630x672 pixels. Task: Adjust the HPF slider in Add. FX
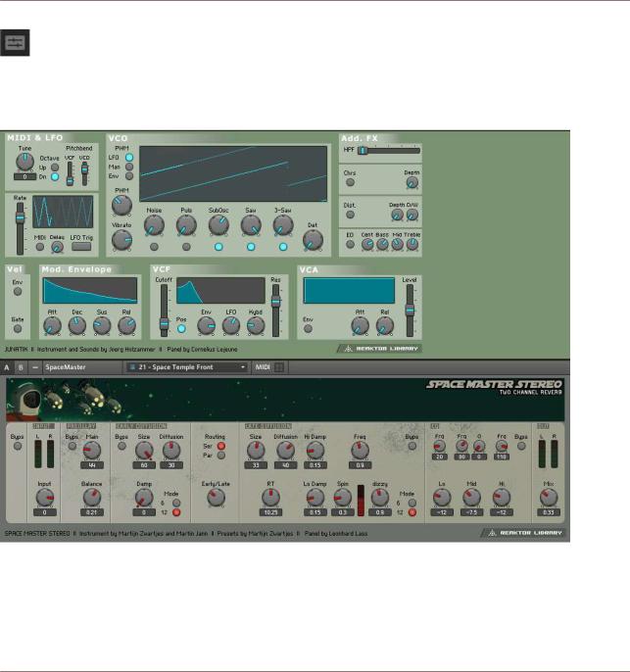pyautogui.click(x=389, y=151)
